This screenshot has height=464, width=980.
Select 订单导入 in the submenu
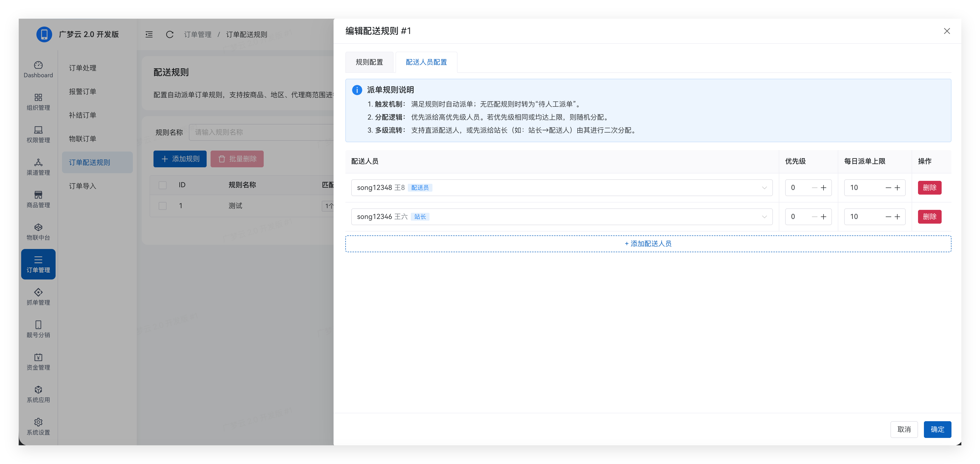pyautogui.click(x=83, y=186)
